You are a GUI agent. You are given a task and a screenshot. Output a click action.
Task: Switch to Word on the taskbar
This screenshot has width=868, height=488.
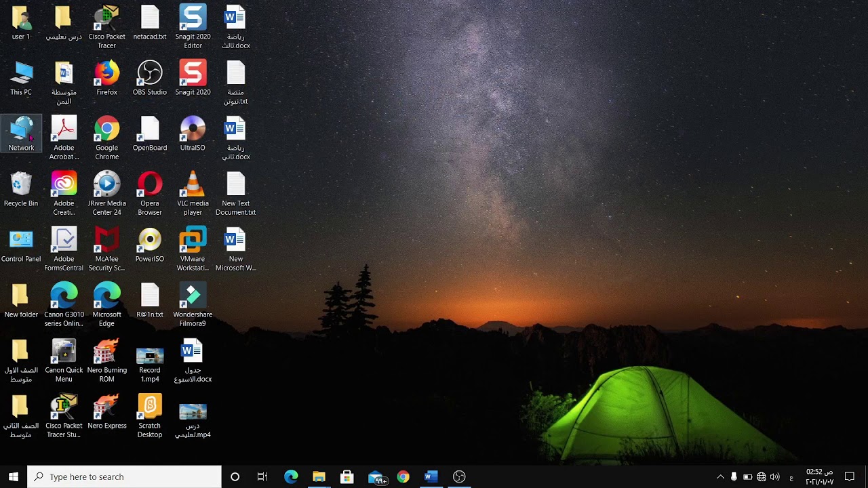coord(431,476)
